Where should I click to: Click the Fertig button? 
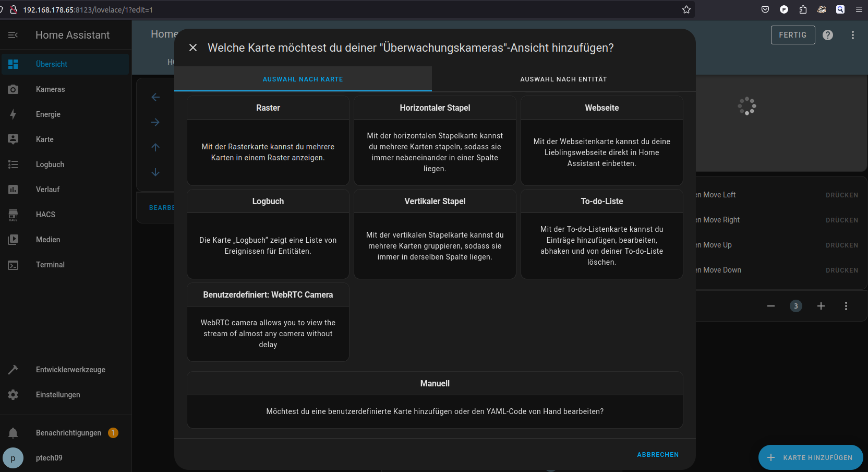pyautogui.click(x=792, y=35)
